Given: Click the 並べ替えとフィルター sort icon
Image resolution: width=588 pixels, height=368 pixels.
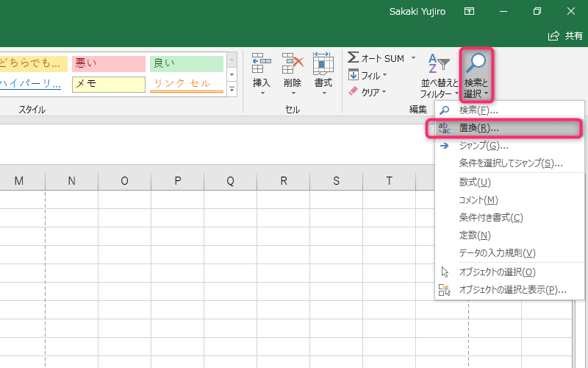Looking at the screenshot, I should click(x=439, y=63).
